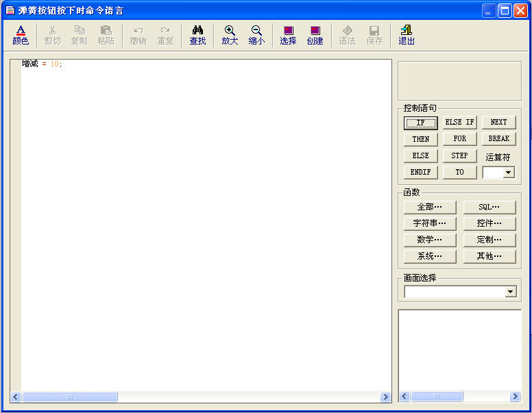The height and width of the screenshot is (413, 532).
Task: Click editor horizontal scrollbar left arrow
Action: coord(15,397)
